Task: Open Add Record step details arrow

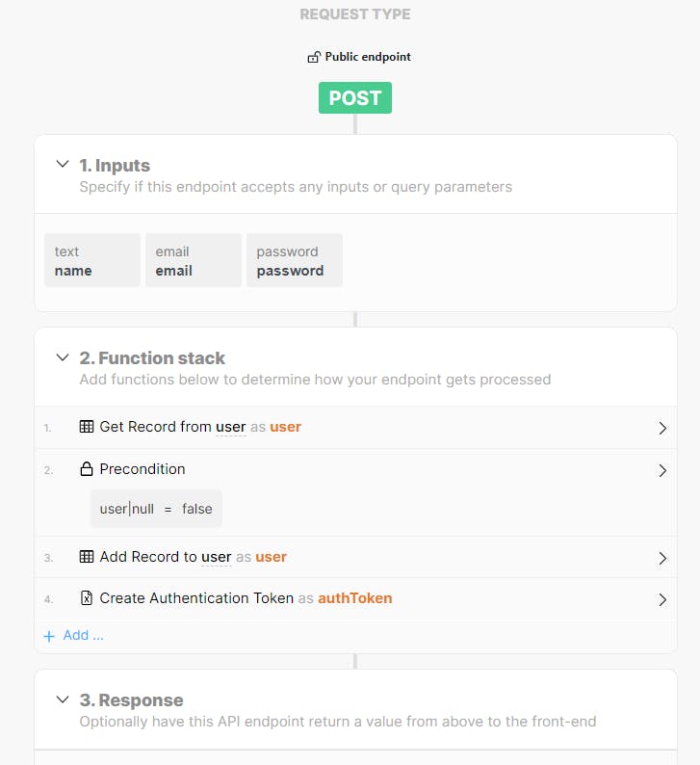Action: (x=662, y=558)
